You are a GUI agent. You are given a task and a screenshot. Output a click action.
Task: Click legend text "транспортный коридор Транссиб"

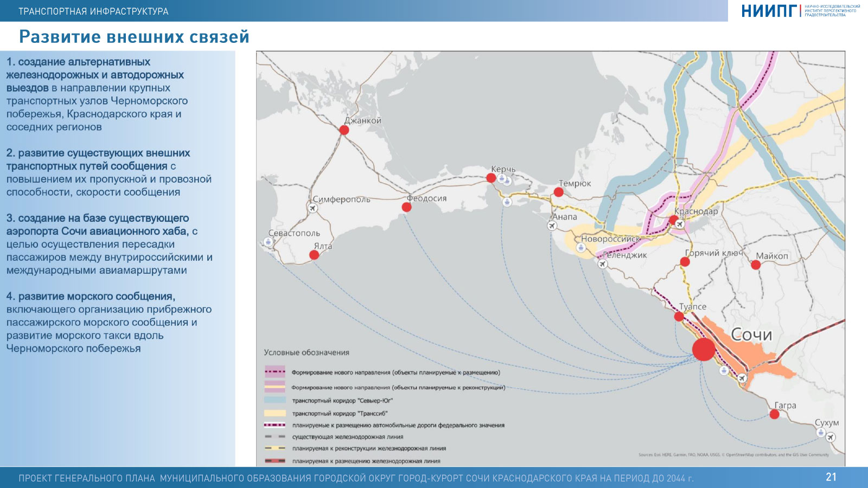[x=340, y=413]
